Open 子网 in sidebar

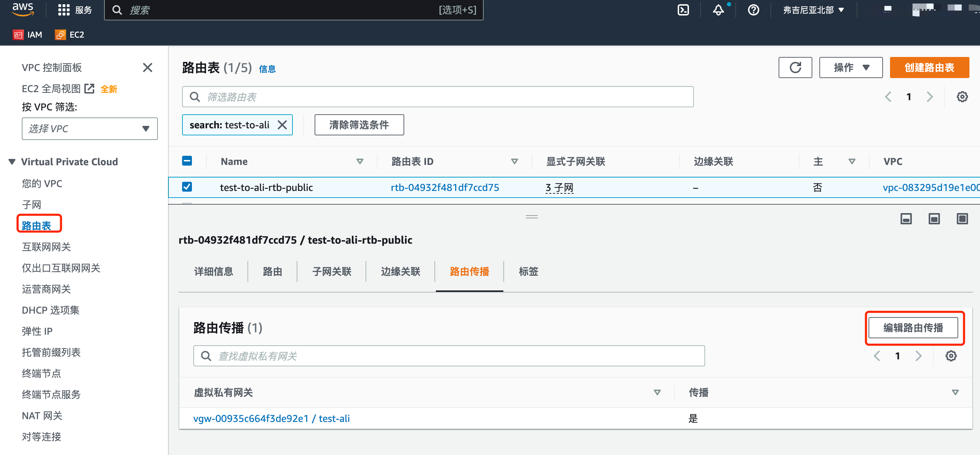pyautogui.click(x=31, y=205)
